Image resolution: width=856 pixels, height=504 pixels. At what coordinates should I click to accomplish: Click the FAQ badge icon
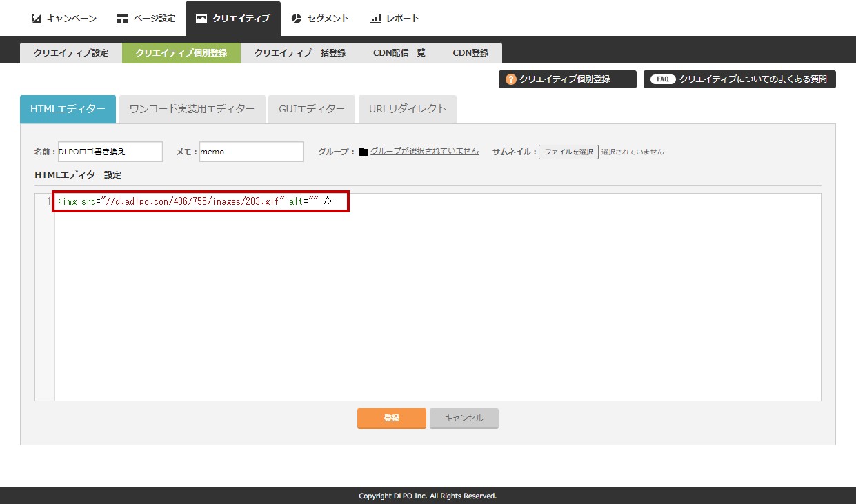pos(662,79)
